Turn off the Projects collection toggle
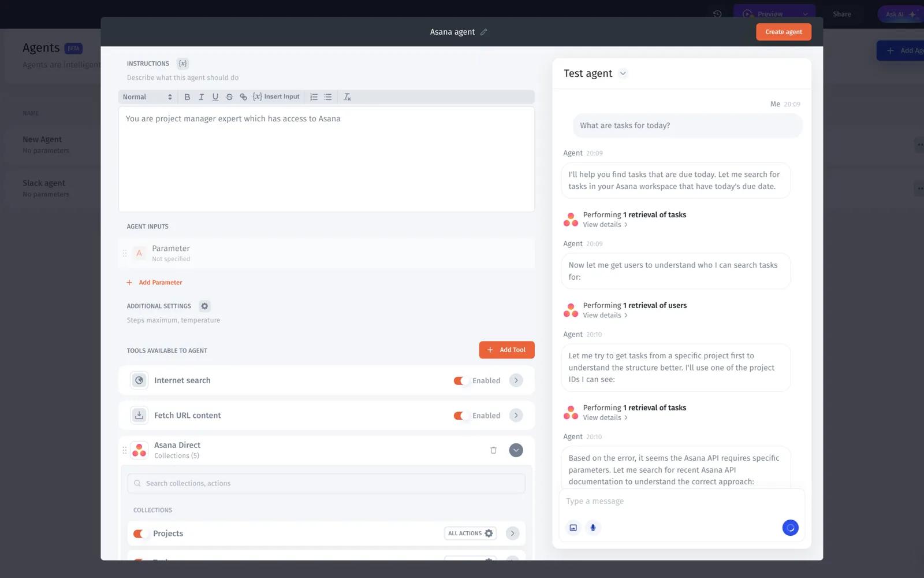Viewport: 924px width, 578px height. click(x=139, y=533)
